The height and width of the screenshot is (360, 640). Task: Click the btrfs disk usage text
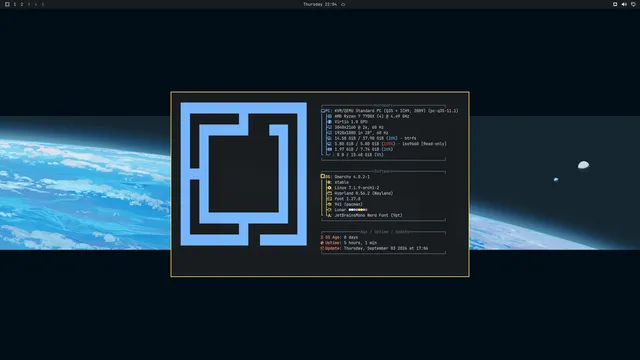click(376, 138)
